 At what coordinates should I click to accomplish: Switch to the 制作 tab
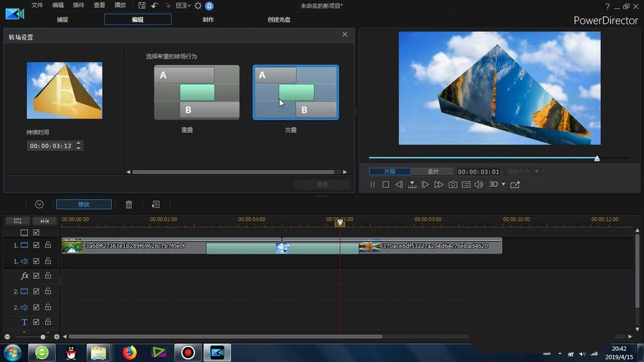(208, 19)
